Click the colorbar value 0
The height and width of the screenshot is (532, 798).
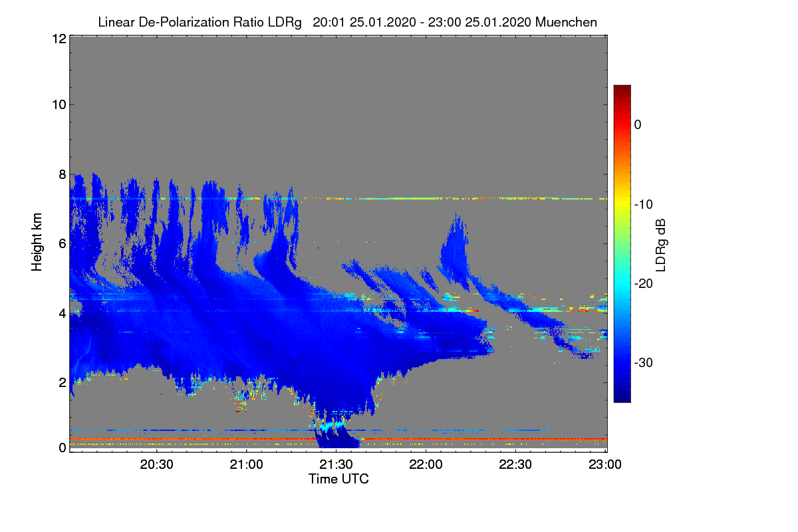(638, 124)
